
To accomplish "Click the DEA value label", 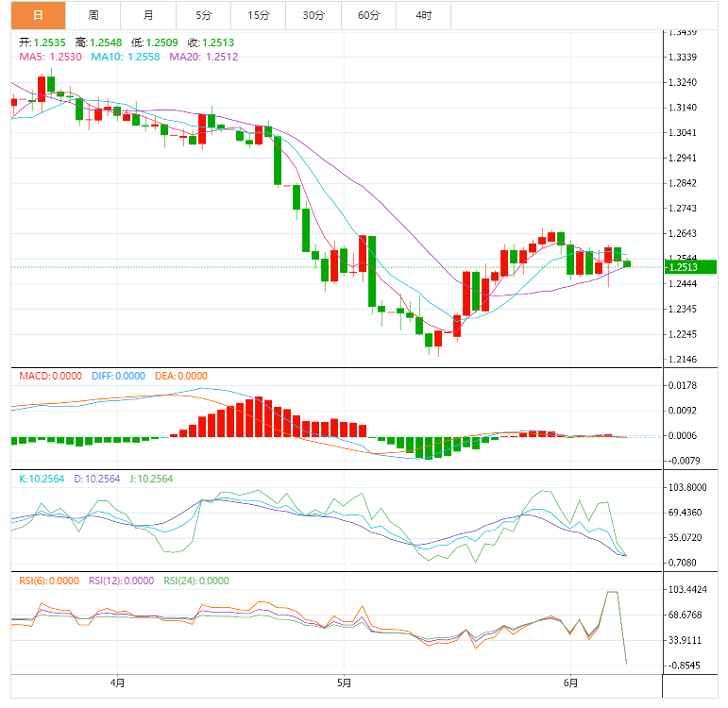I will pyautogui.click(x=181, y=376).
